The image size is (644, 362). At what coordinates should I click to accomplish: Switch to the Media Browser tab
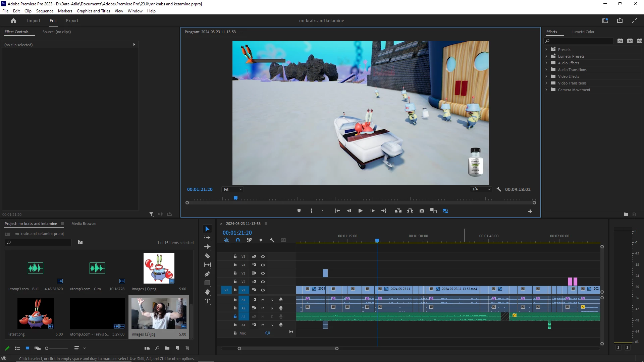(x=84, y=224)
